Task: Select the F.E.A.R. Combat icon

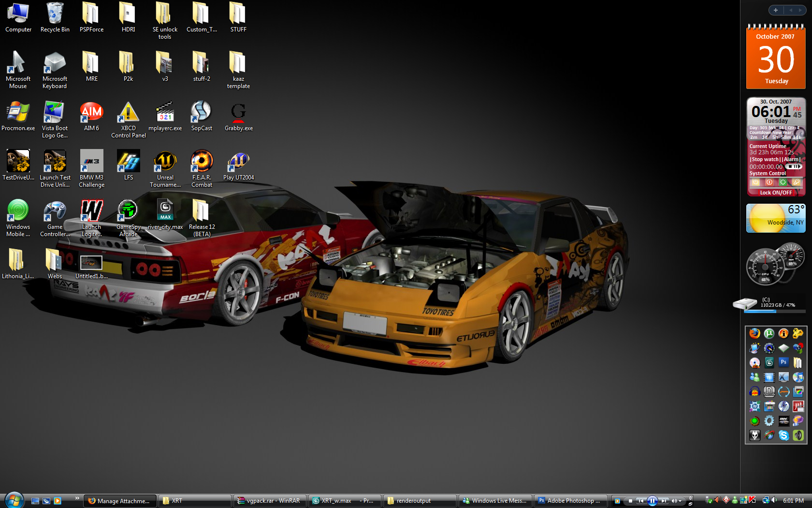Action: pos(202,169)
